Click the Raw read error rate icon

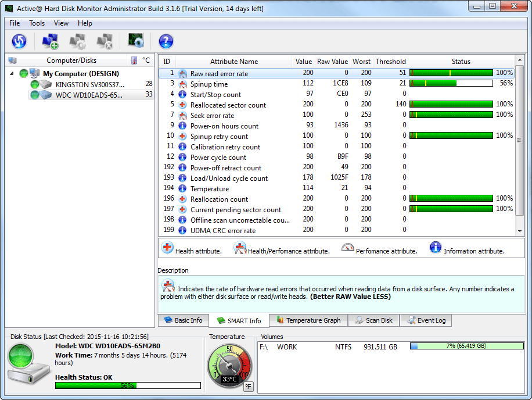182,74
